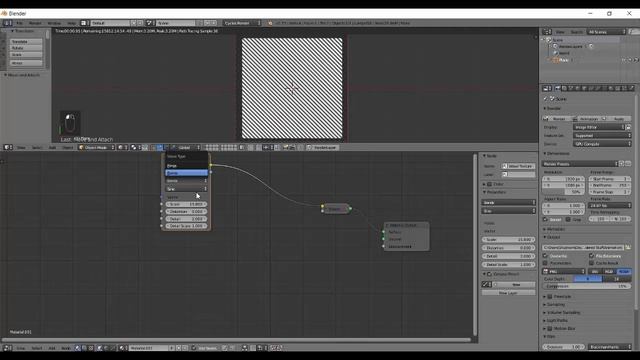Expand the Light Paths panel

[556, 320]
